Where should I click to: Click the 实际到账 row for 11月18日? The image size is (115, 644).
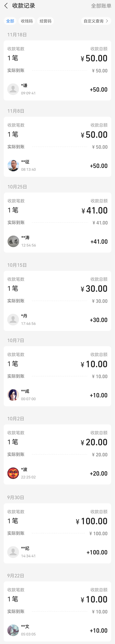pyautogui.click(x=57, y=71)
